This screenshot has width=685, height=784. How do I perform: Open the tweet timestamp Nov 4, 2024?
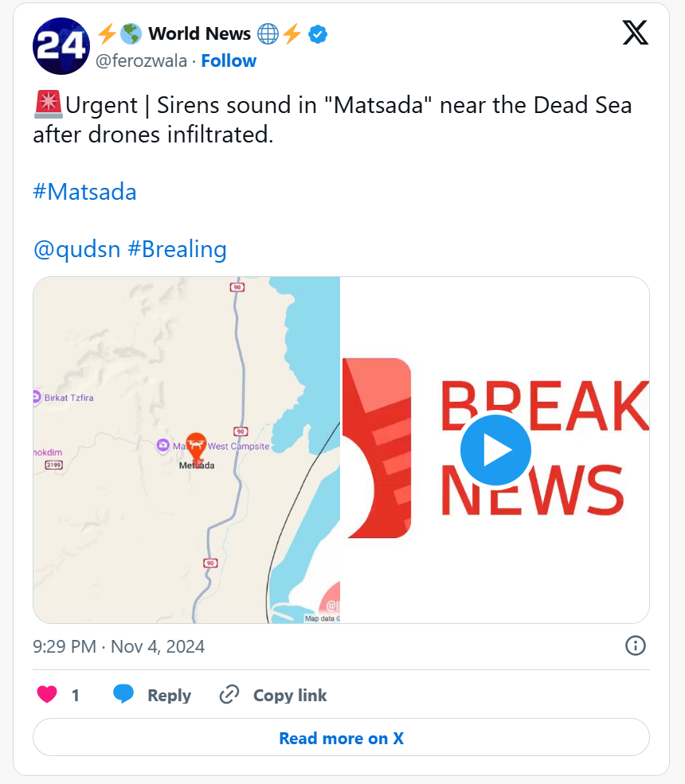coord(119,646)
